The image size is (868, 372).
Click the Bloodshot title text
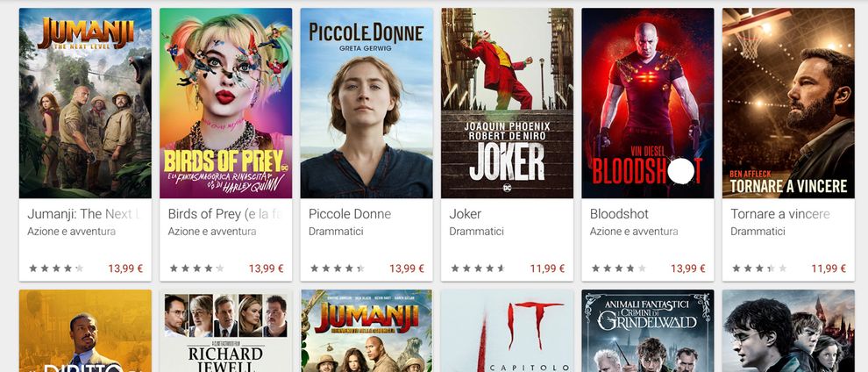(x=620, y=214)
